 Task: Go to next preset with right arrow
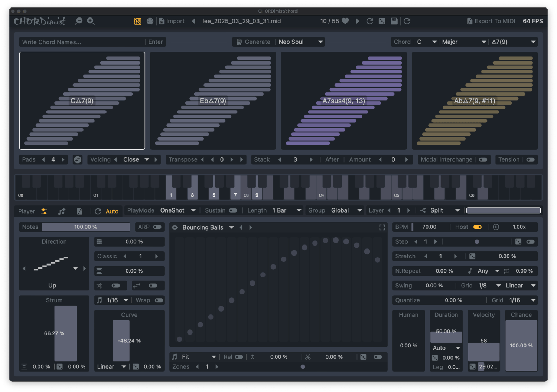pos(358,21)
